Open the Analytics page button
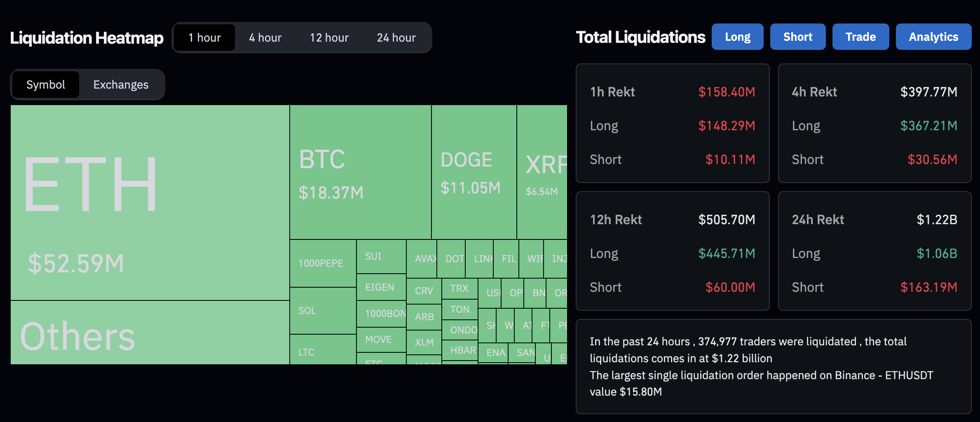The height and width of the screenshot is (422, 980). (933, 37)
